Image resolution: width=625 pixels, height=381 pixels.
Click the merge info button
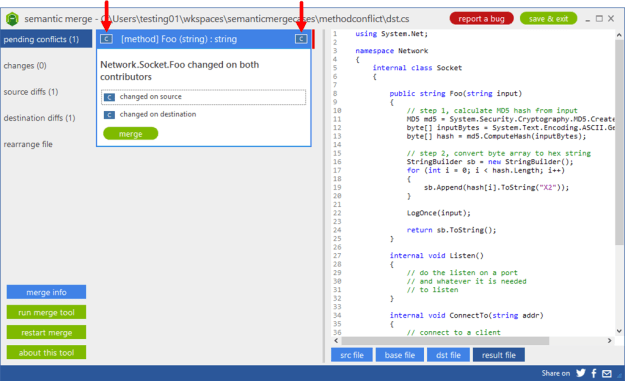click(46, 292)
